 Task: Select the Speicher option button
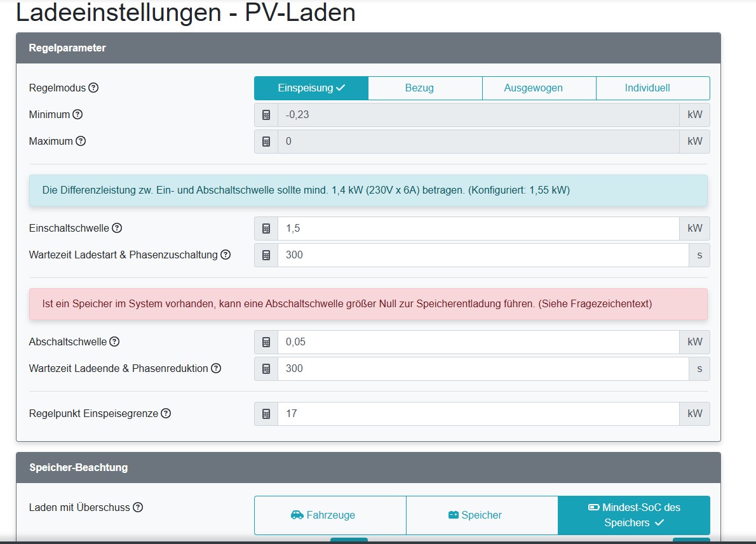point(482,515)
